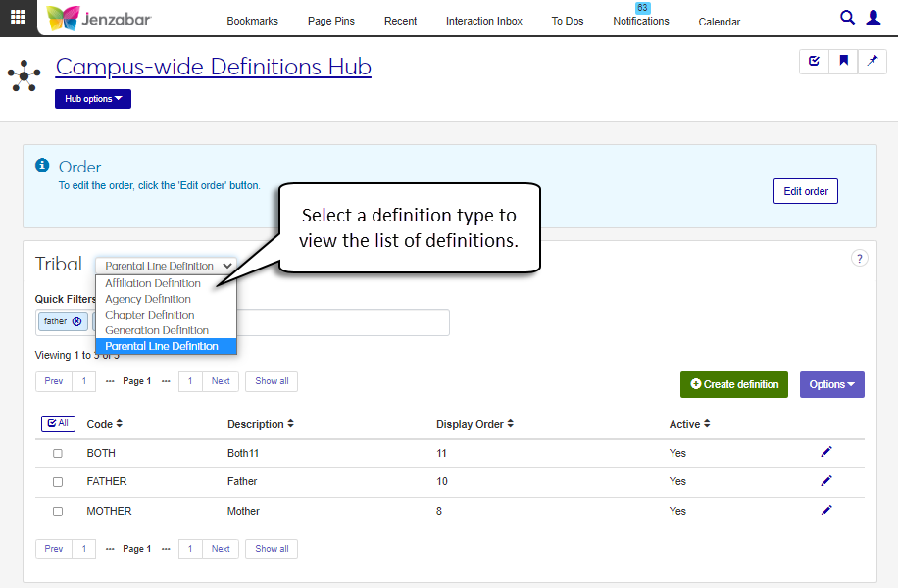Edit the BOTH row pencil icon
The height and width of the screenshot is (588, 898).
[x=826, y=452]
